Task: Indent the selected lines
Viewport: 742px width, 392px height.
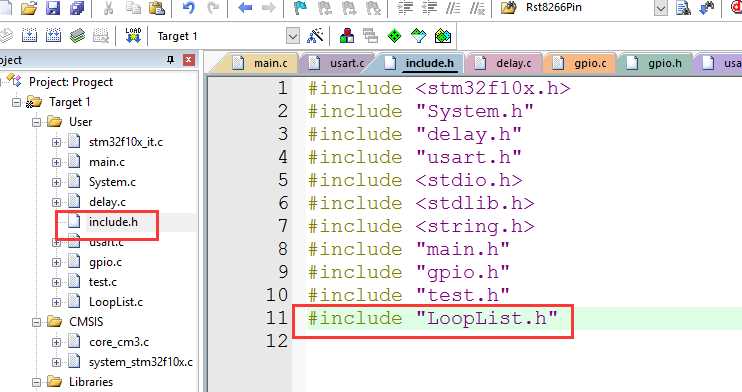Action: (x=405, y=8)
